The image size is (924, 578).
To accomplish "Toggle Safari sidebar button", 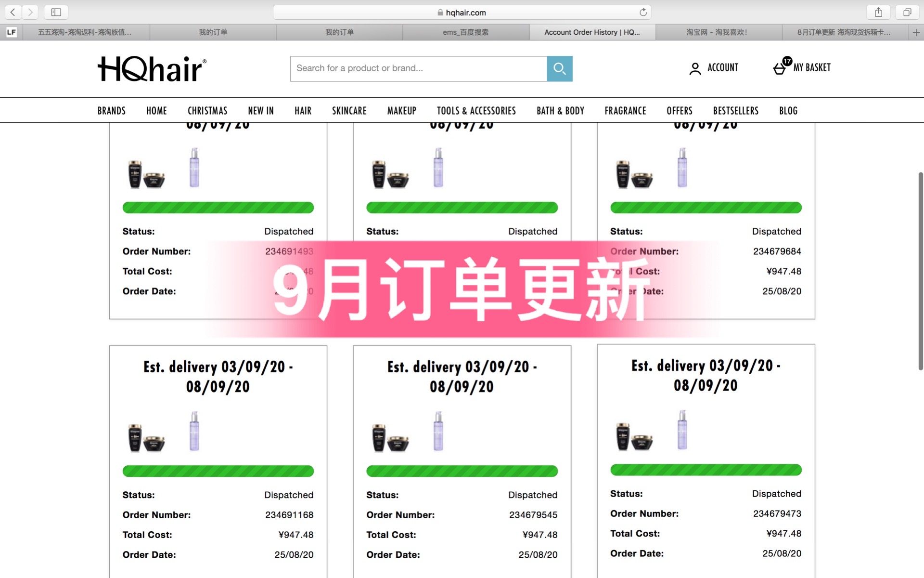I will (x=56, y=12).
